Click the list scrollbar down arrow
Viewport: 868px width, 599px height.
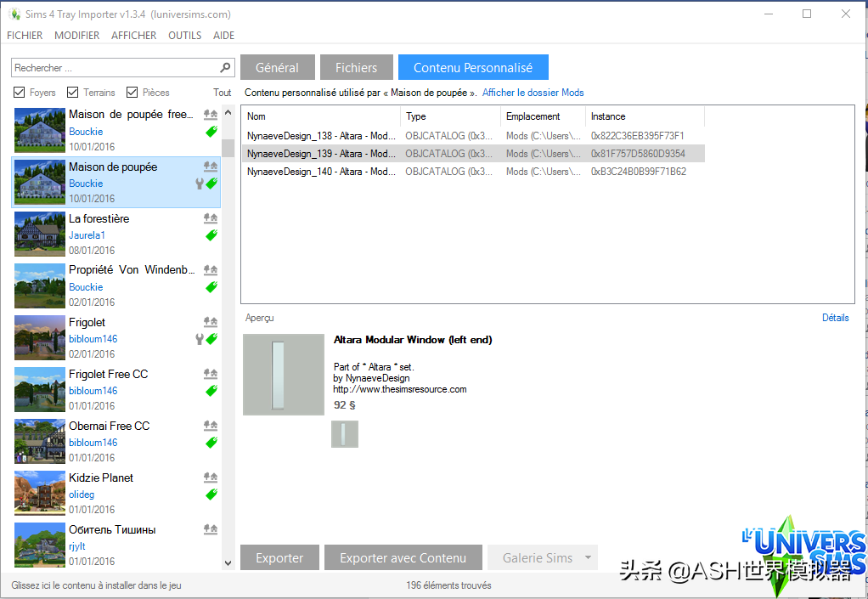tap(228, 562)
